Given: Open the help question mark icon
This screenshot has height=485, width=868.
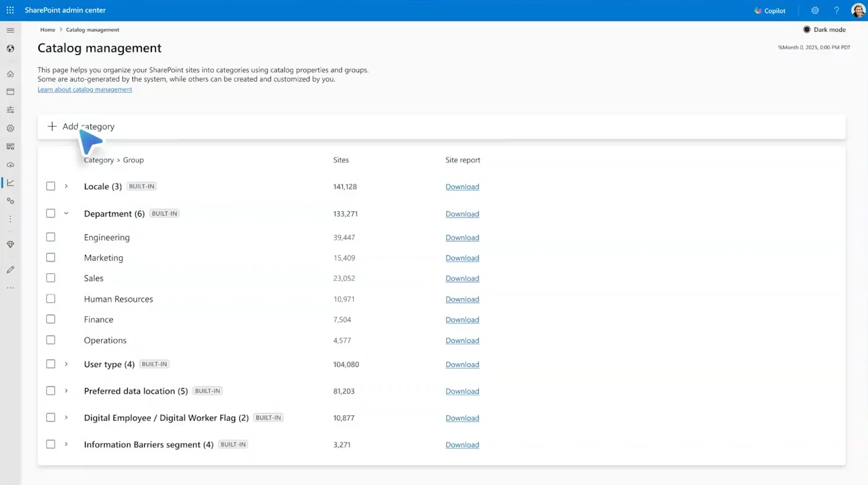Looking at the screenshot, I should click(x=836, y=10).
